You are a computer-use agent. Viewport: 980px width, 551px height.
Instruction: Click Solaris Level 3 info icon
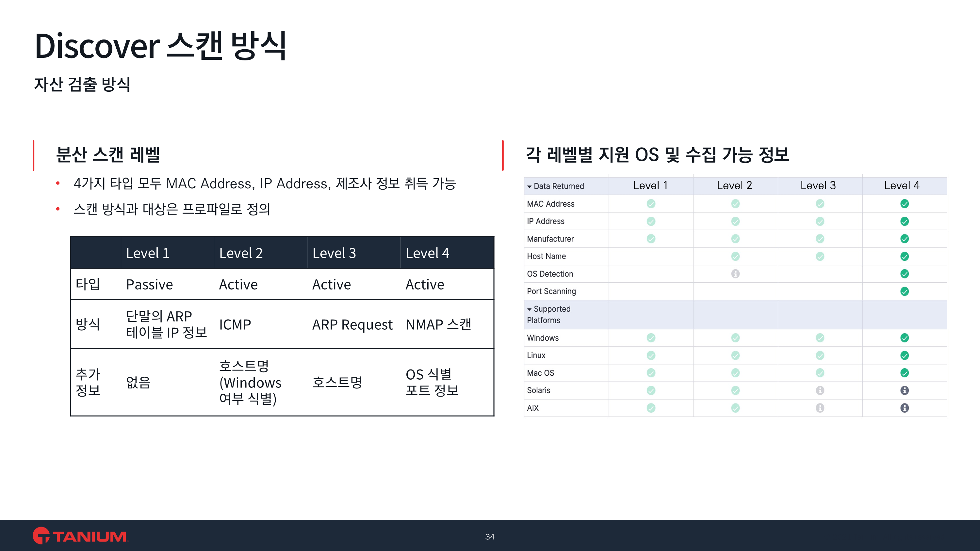coord(820,390)
